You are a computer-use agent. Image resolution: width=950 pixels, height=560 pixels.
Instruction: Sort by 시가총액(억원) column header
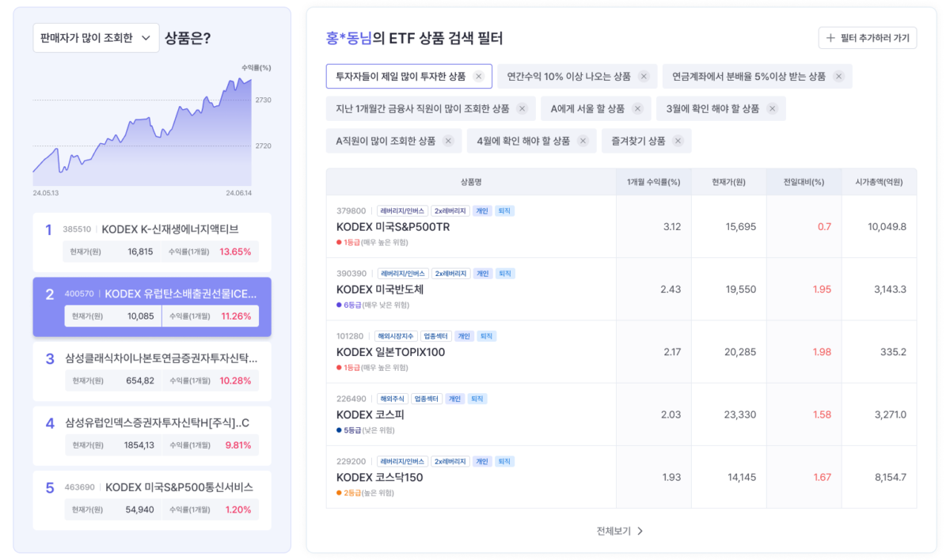point(879,182)
